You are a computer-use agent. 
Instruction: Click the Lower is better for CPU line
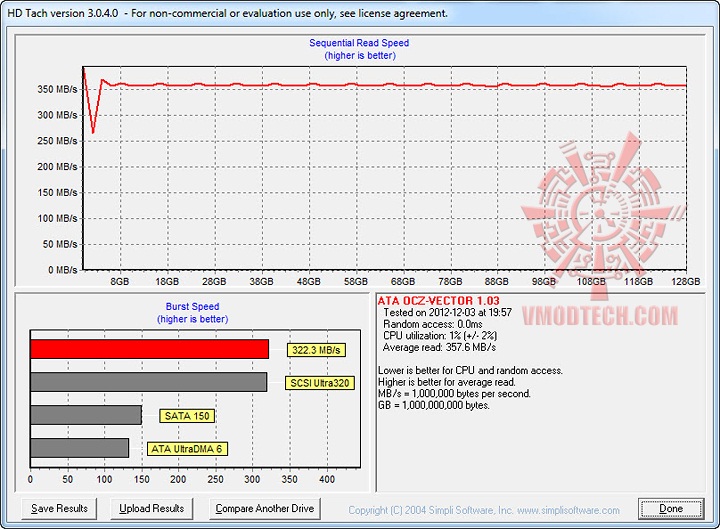click(470, 371)
